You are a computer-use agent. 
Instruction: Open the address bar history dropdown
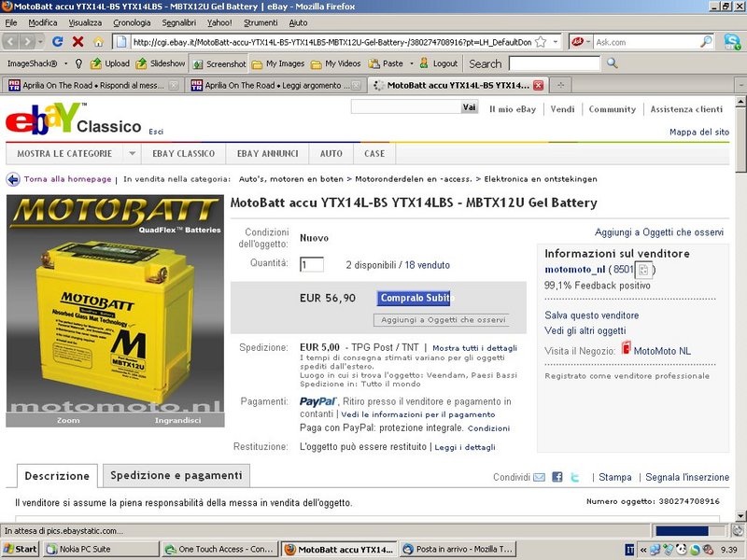click(556, 42)
